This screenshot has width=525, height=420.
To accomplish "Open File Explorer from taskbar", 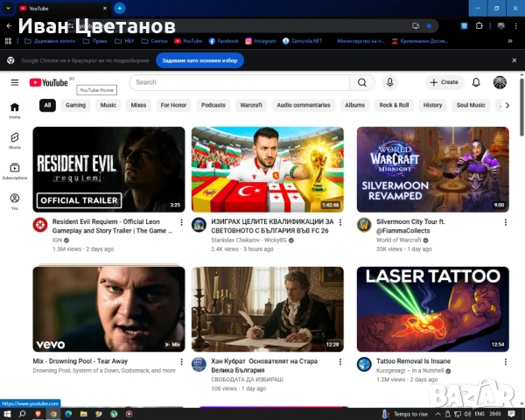I will tap(84, 414).
